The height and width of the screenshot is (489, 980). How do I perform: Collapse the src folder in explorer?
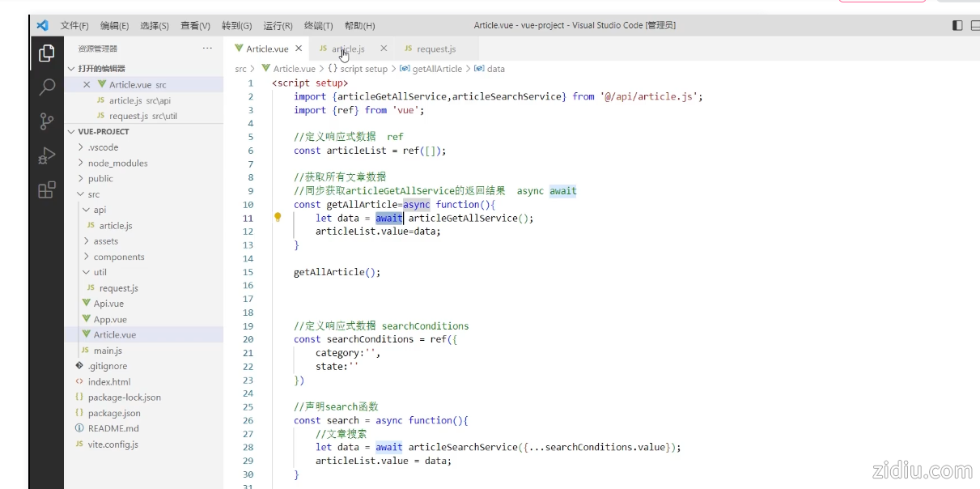pyautogui.click(x=93, y=194)
